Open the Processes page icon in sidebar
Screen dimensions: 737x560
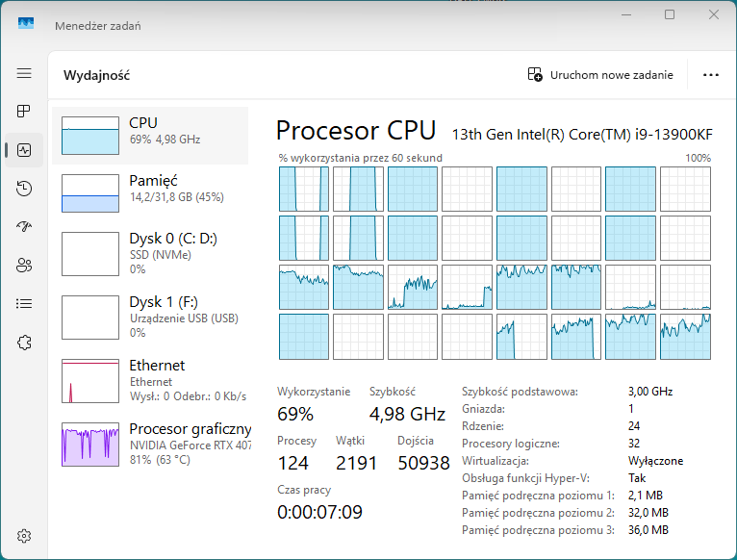click(x=24, y=112)
